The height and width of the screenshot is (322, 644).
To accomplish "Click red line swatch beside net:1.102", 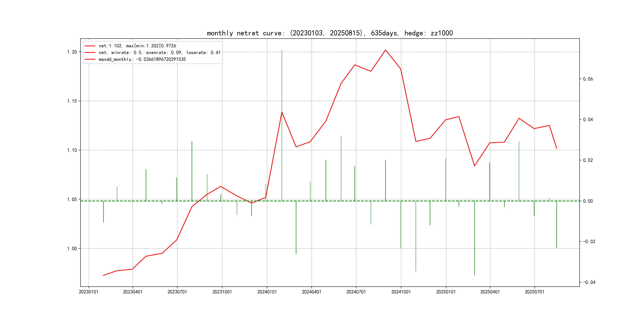I will click(90, 46).
